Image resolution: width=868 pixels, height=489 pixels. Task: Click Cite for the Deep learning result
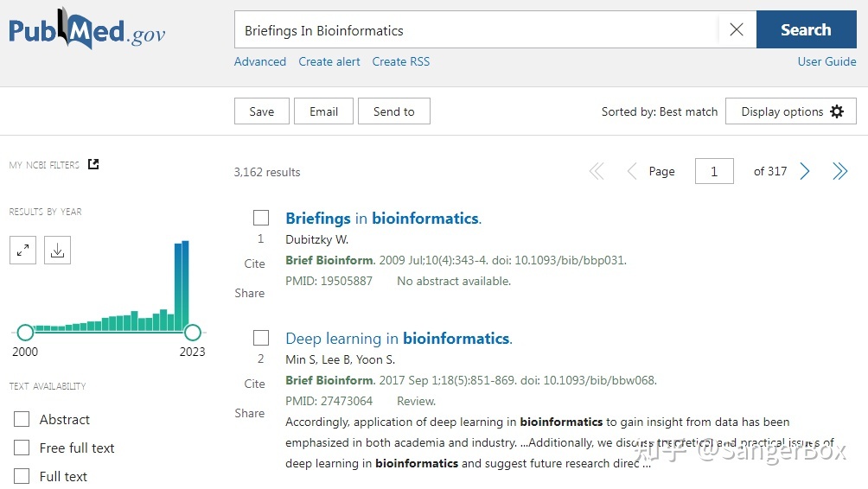pos(255,384)
